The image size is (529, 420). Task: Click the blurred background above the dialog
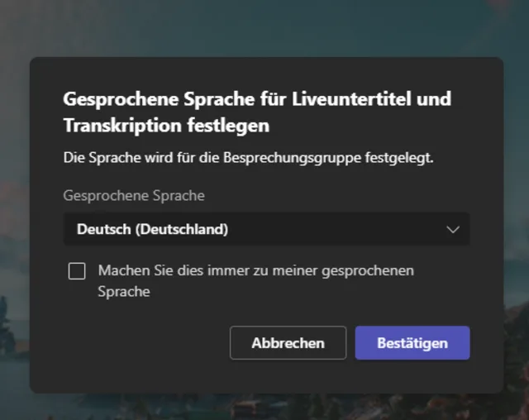coord(264,26)
